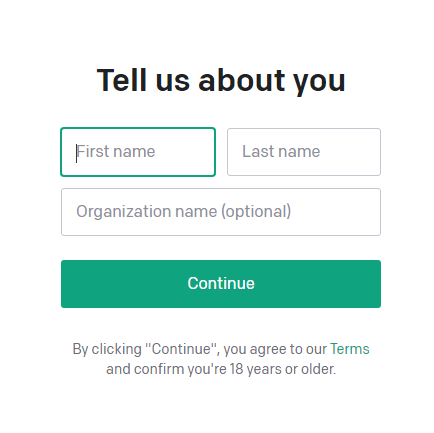The image size is (434, 433).
Task: Open the Terms link
Action: pyautogui.click(x=350, y=349)
